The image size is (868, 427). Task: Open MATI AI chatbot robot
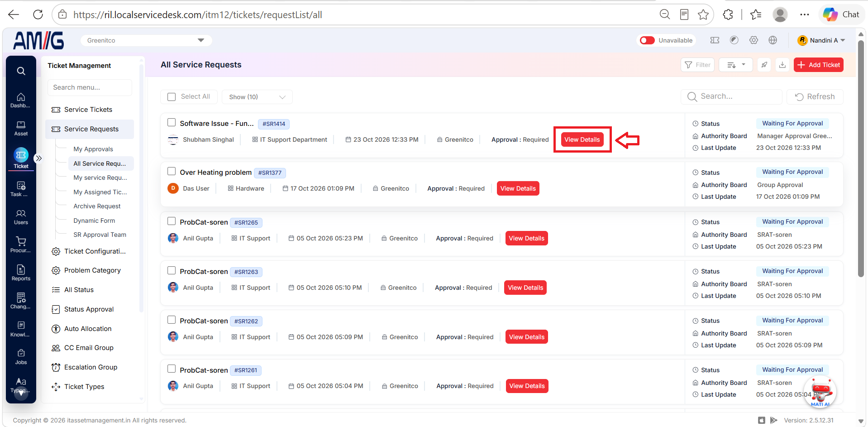(x=820, y=392)
